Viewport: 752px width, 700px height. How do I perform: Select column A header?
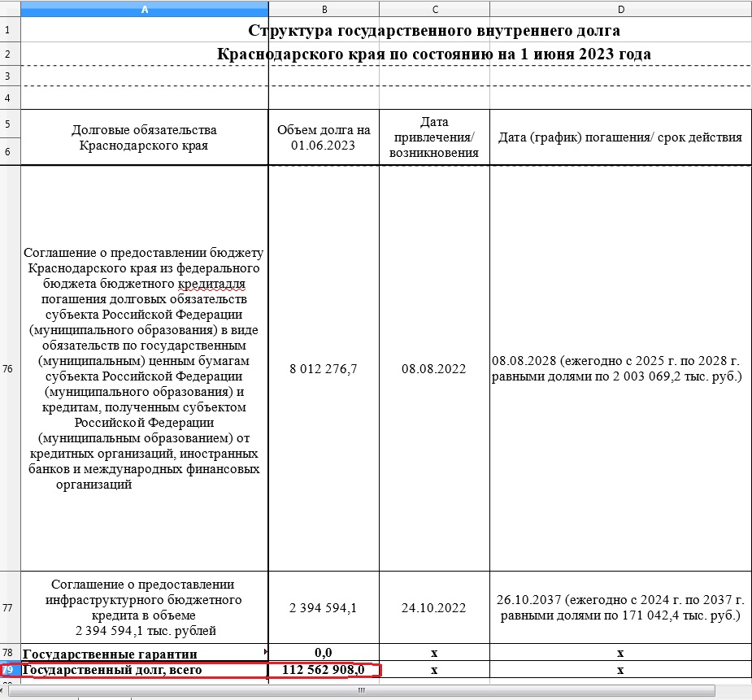pyautogui.click(x=145, y=9)
